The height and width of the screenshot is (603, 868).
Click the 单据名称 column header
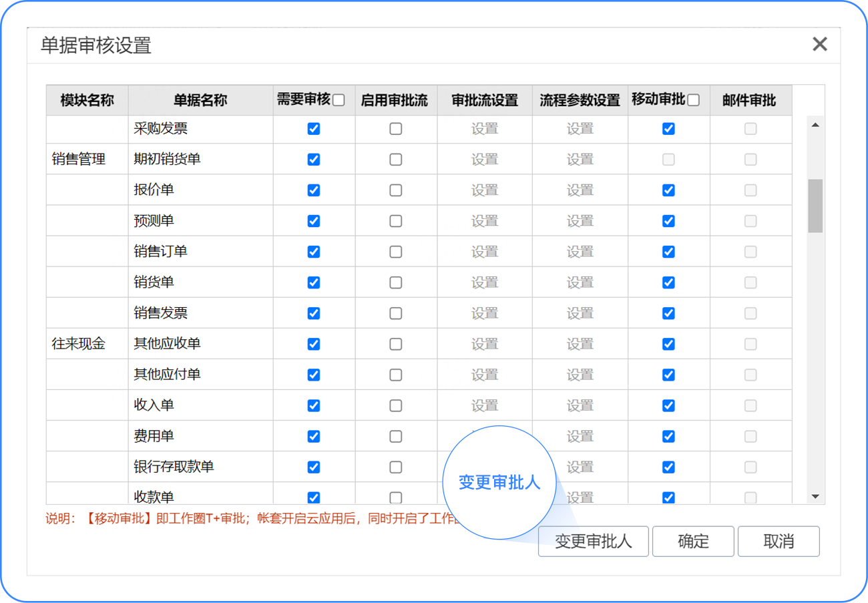click(200, 101)
